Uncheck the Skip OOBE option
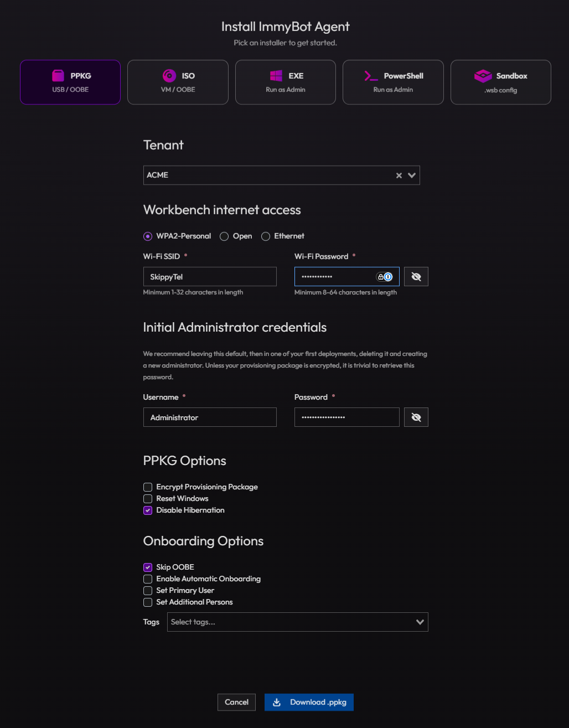569x728 pixels. click(x=148, y=567)
